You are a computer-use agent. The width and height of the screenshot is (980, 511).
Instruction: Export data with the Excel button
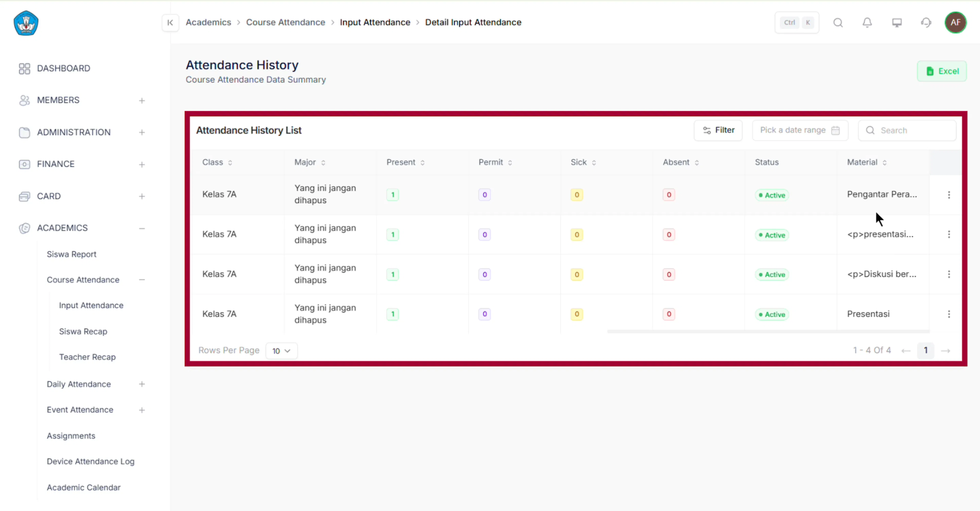[941, 71]
